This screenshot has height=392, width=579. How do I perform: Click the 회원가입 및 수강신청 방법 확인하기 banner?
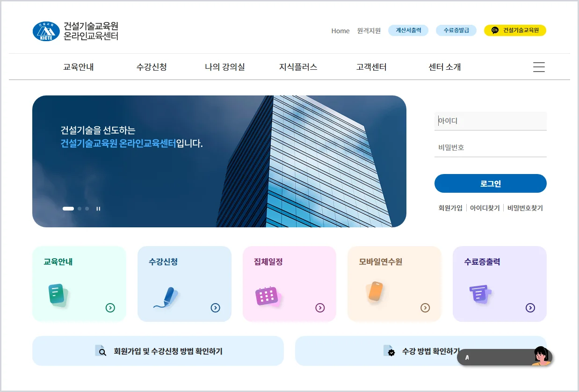158,351
